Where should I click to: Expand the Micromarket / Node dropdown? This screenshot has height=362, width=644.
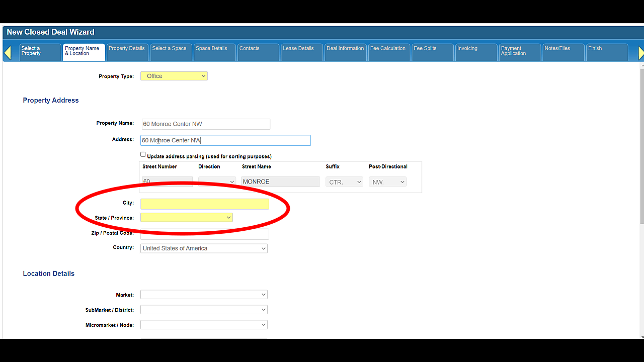click(x=204, y=325)
